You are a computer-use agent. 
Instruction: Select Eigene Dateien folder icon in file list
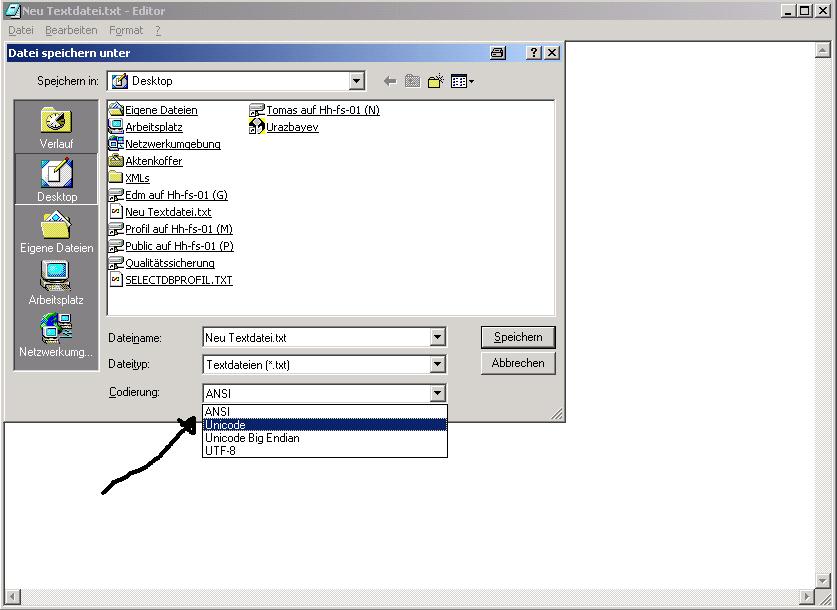click(116, 110)
